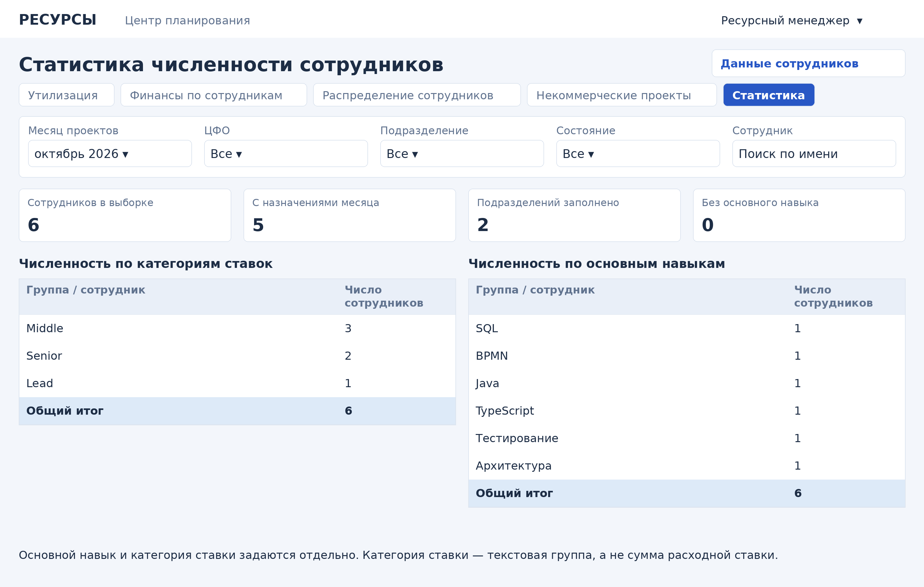Click the Данные сотрудников button

point(808,63)
